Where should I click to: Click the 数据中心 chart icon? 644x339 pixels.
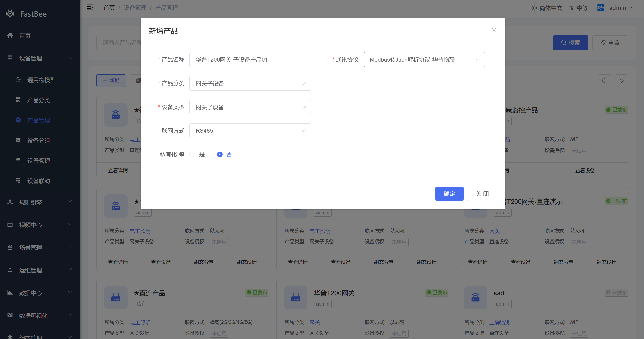click(10, 292)
